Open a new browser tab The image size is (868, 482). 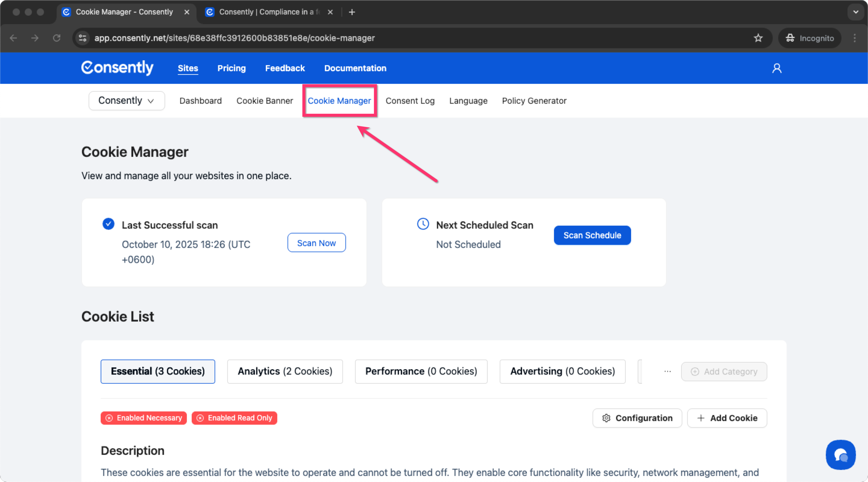352,12
